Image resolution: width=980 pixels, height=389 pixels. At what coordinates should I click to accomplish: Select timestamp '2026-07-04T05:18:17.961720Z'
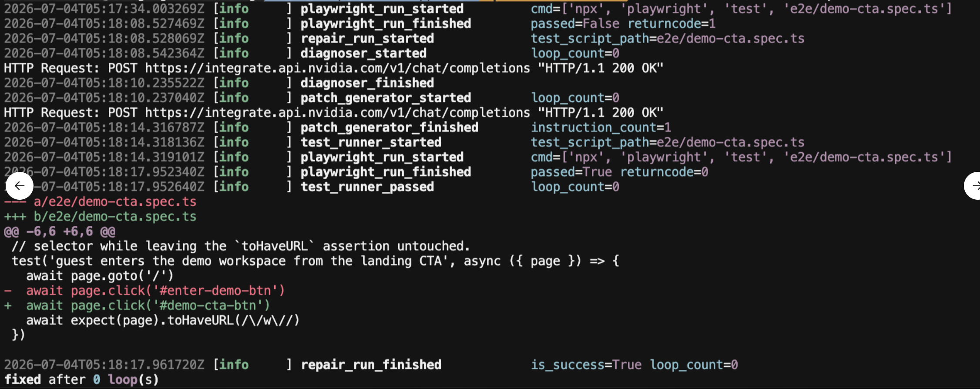coord(104,365)
